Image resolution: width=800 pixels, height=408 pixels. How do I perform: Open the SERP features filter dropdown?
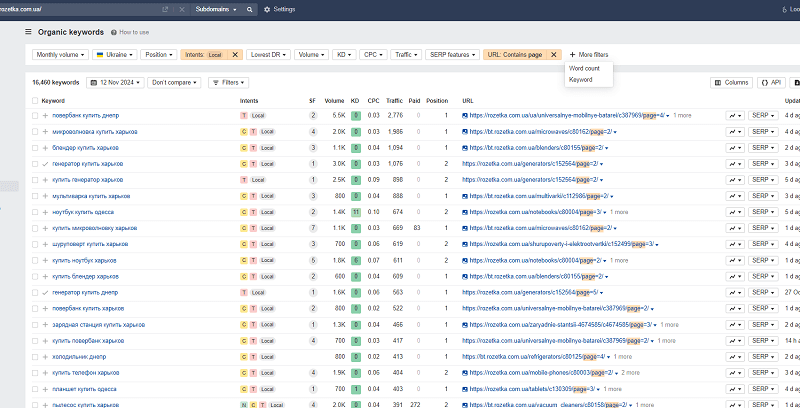453,55
